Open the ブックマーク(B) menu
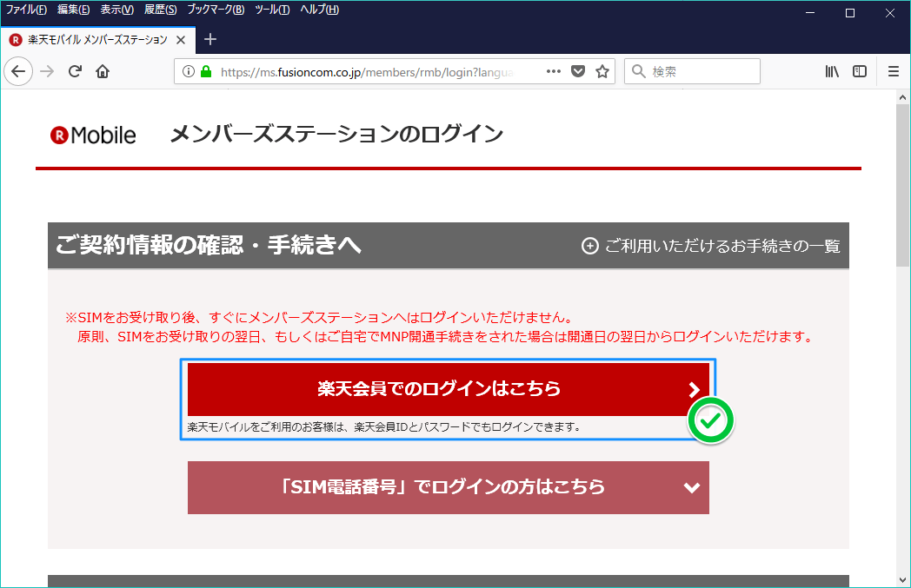 (x=216, y=10)
